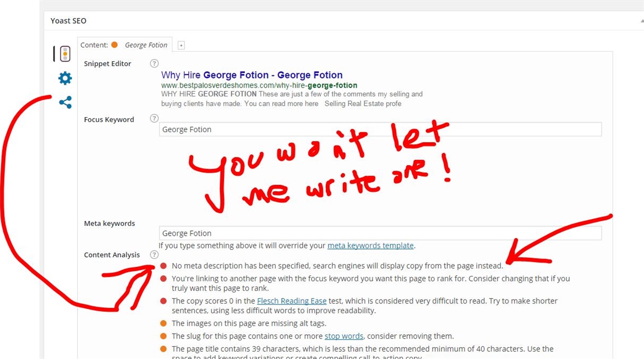Click help icon next to Snippet Editor
Viewport: 644px width, 359px height.
154,63
